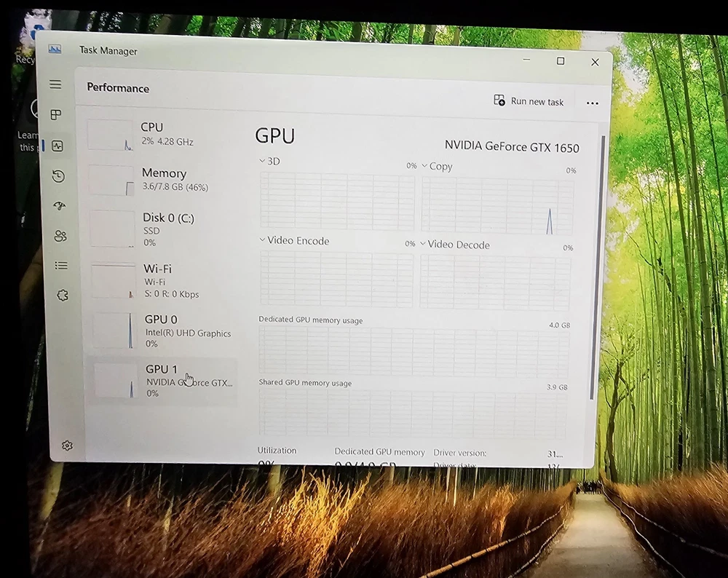This screenshot has width=728, height=578.
Task: Open the Services page icon
Action: pos(63,296)
